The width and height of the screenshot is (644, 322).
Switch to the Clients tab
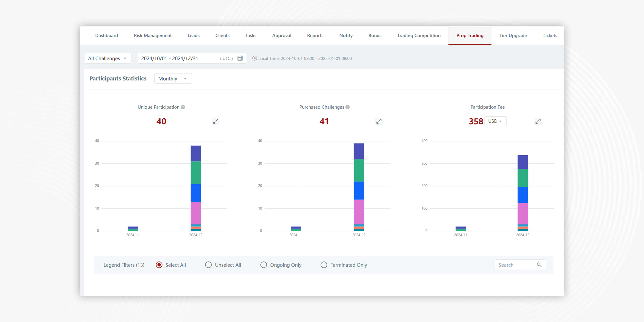pos(222,36)
